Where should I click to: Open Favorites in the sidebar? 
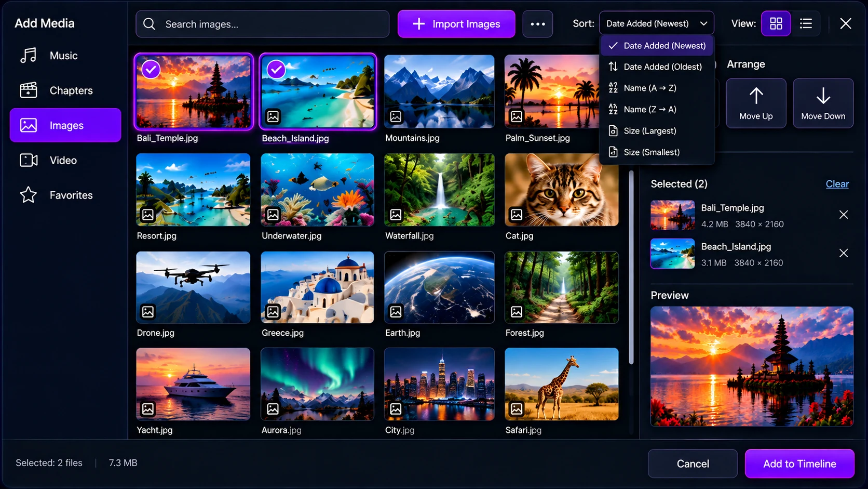tap(65, 195)
